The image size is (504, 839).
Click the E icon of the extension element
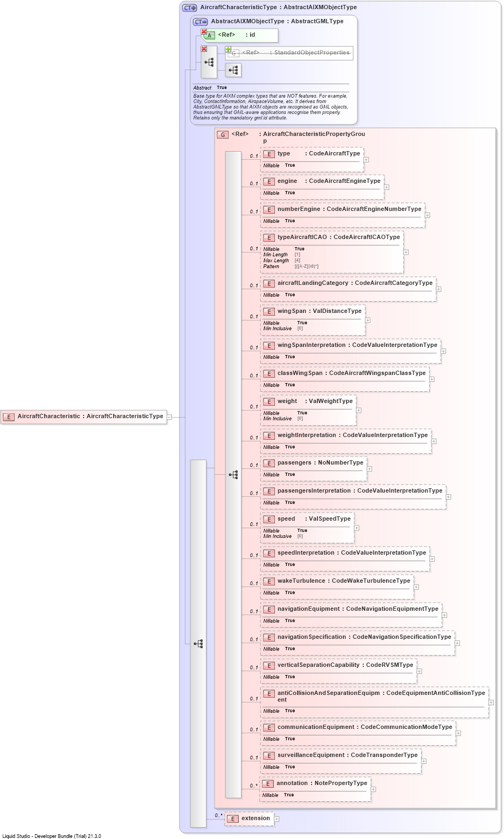[232, 818]
